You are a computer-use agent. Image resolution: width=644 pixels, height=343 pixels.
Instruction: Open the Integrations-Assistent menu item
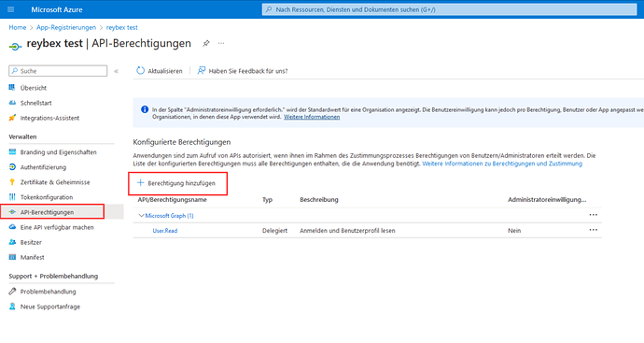point(49,118)
